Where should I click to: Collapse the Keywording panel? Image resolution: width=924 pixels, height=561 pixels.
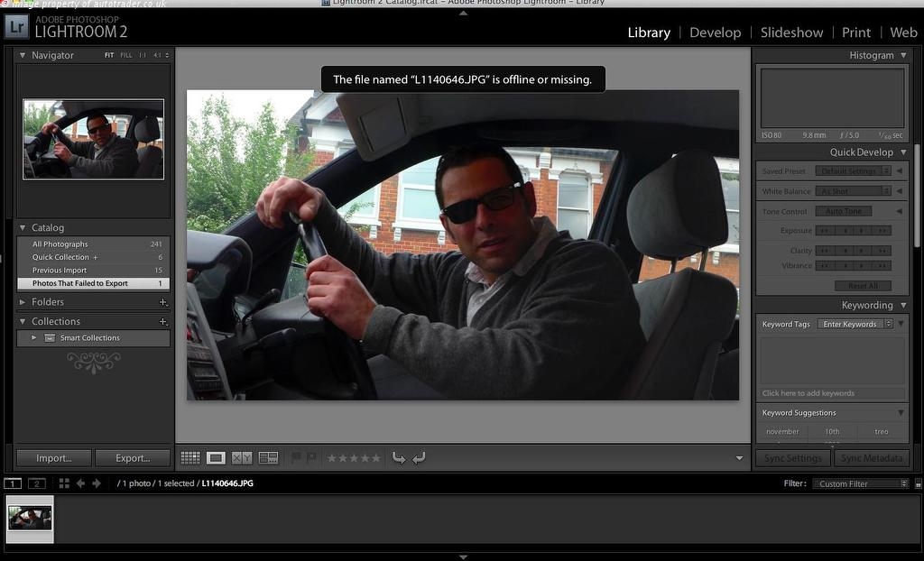point(903,305)
